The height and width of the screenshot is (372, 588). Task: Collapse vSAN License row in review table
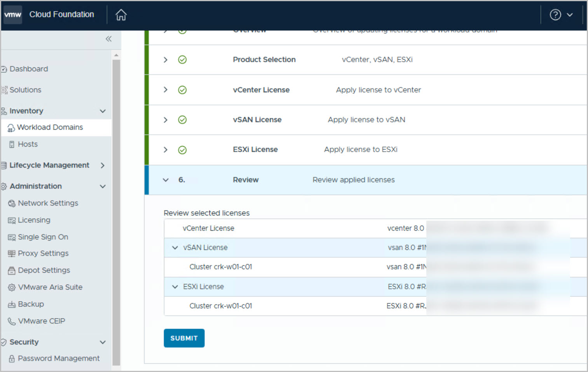[x=175, y=248]
